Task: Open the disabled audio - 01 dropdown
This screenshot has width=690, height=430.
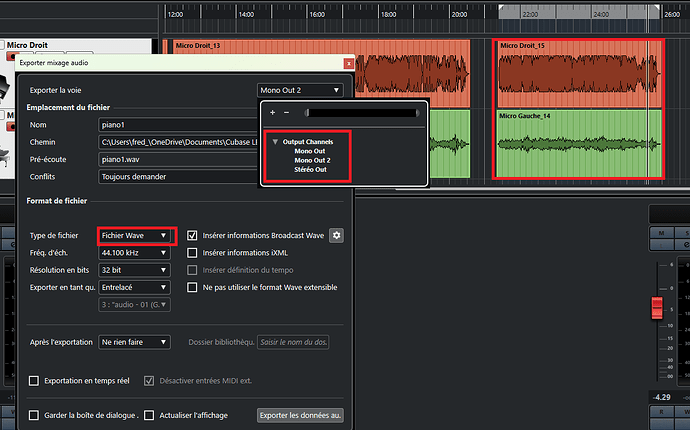Action: tap(134, 304)
